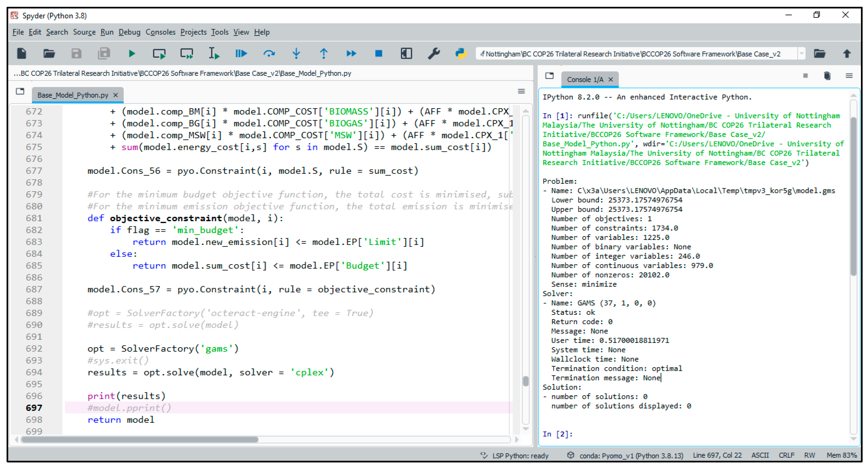
Task: Maximize the current pane icon
Action: click(x=406, y=54)
